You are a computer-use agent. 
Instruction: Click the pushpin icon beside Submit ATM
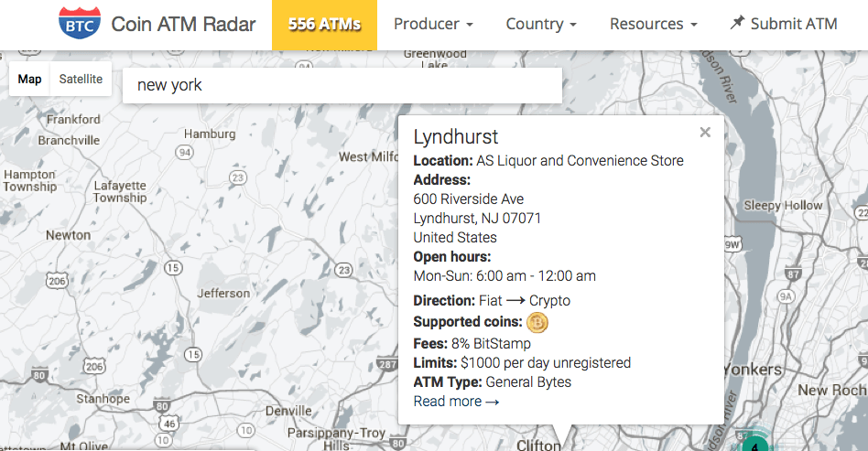pos(737,23)
